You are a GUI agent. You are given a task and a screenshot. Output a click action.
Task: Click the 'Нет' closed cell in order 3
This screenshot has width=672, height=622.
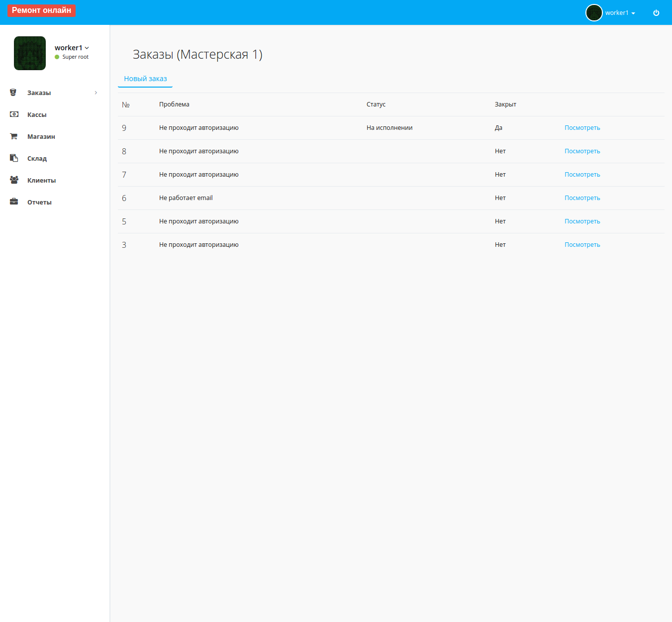point(500,245)
